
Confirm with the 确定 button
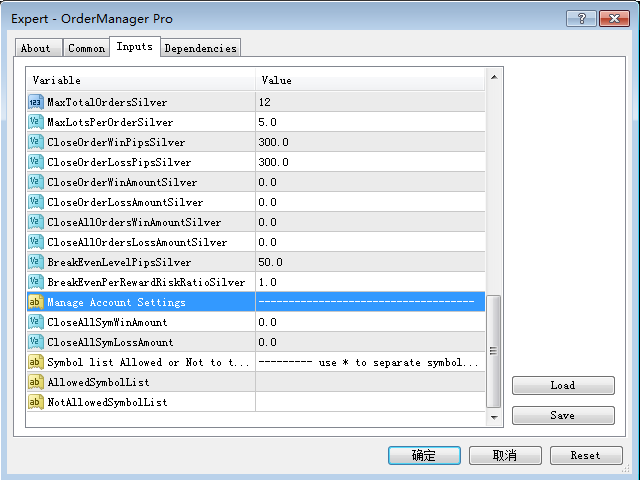[x=423, y=455]
